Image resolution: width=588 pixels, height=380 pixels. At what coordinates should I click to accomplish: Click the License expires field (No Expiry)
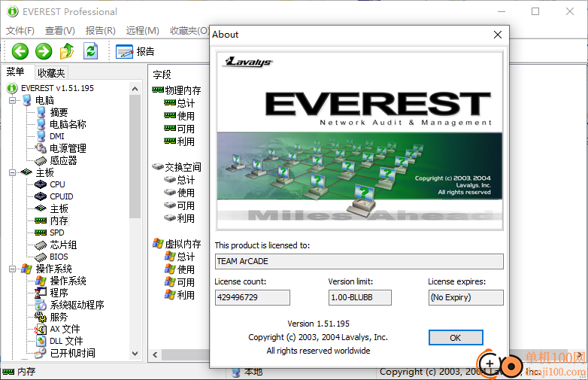(465, 297)
